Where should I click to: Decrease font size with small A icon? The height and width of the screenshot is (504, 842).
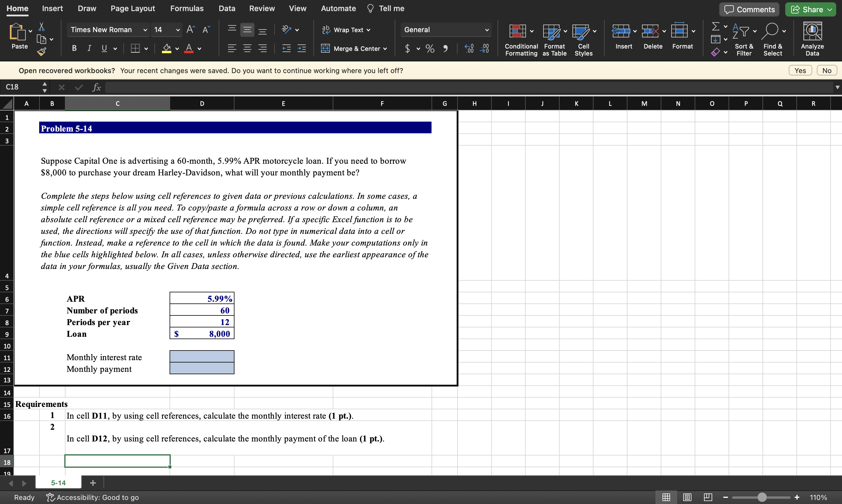[206, 30]
